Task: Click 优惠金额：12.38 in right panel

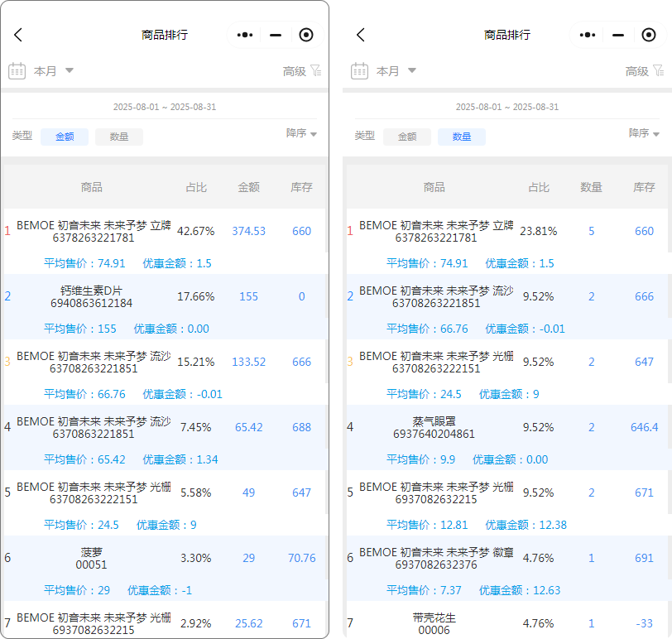Action: [526, 525]
